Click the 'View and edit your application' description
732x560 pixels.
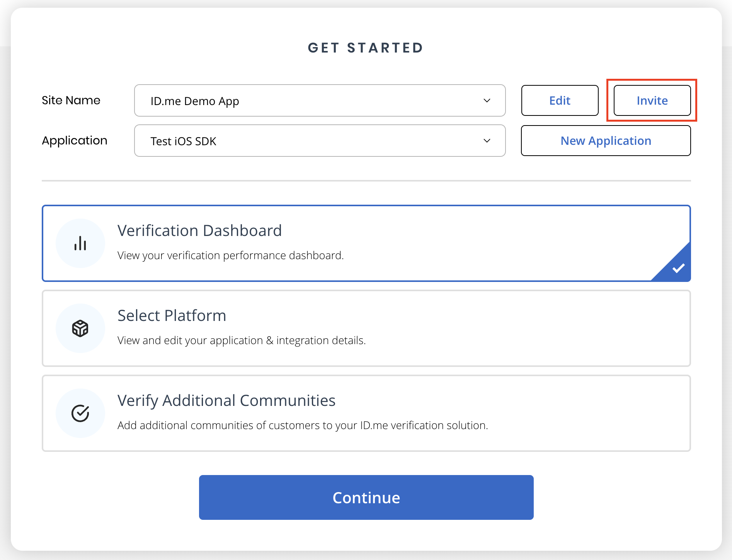pos(242,341)
